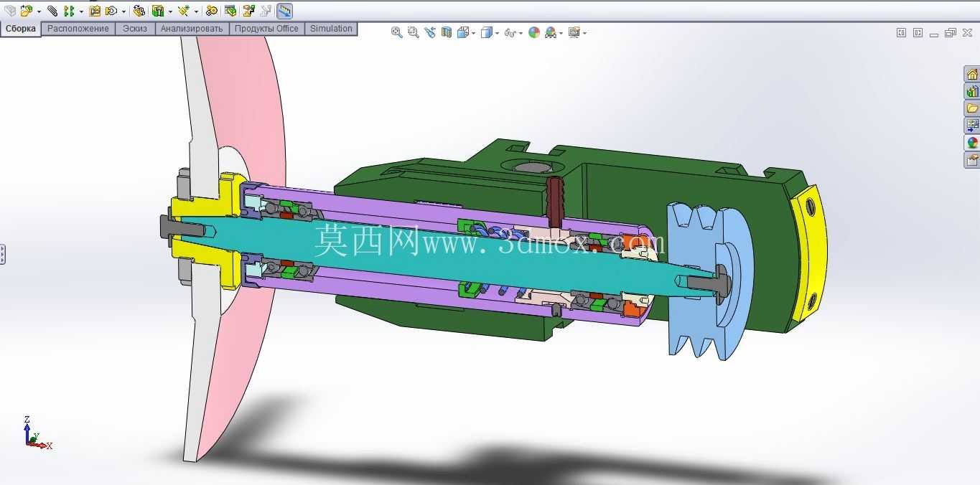This screenshot has height=485, width=980.
Task: Open the Продукты Office tab
Action: (x=266, y=29)
